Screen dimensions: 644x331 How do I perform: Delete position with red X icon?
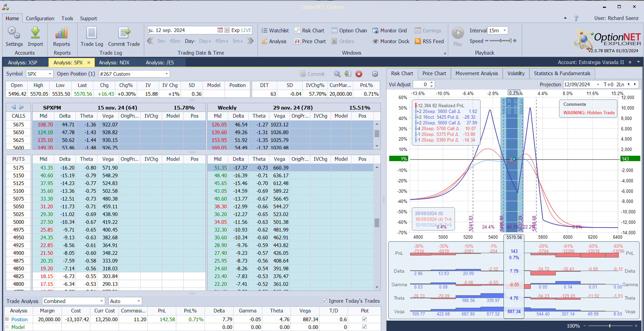[359, 74]
